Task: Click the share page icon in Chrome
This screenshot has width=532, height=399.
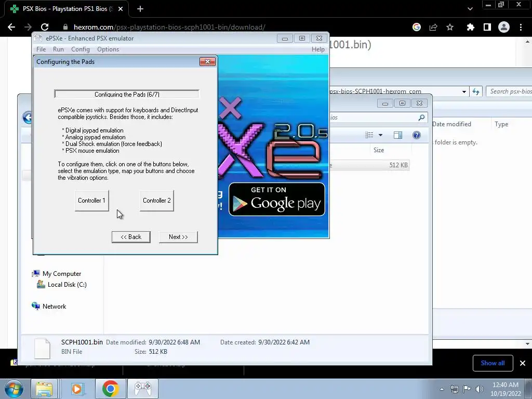Action: pos(433,27)
